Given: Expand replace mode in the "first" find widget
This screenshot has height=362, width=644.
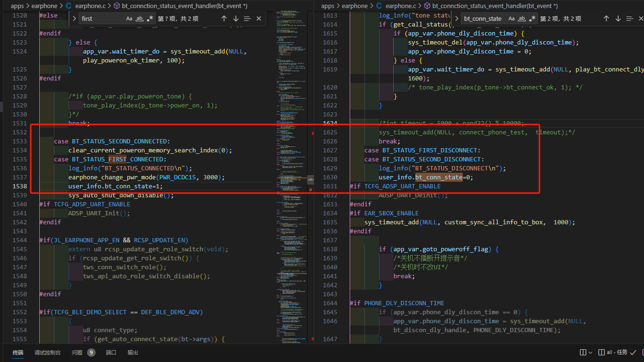Looking at the screenshot, I should pyautogui.click(x=74, y=18).
